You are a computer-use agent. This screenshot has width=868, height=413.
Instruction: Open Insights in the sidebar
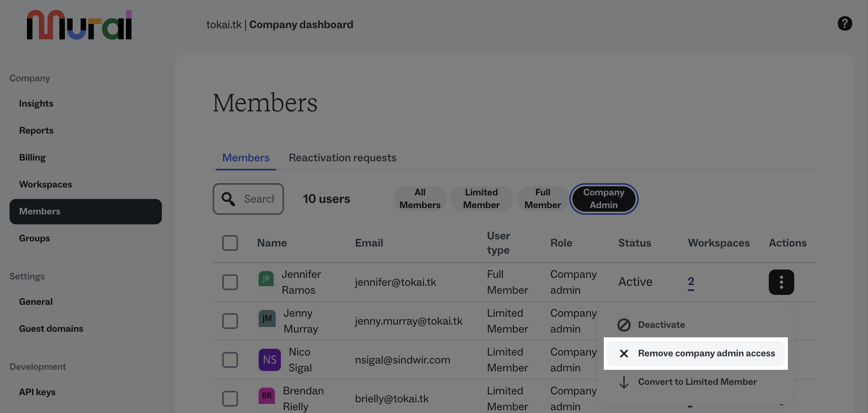(36, 104)
